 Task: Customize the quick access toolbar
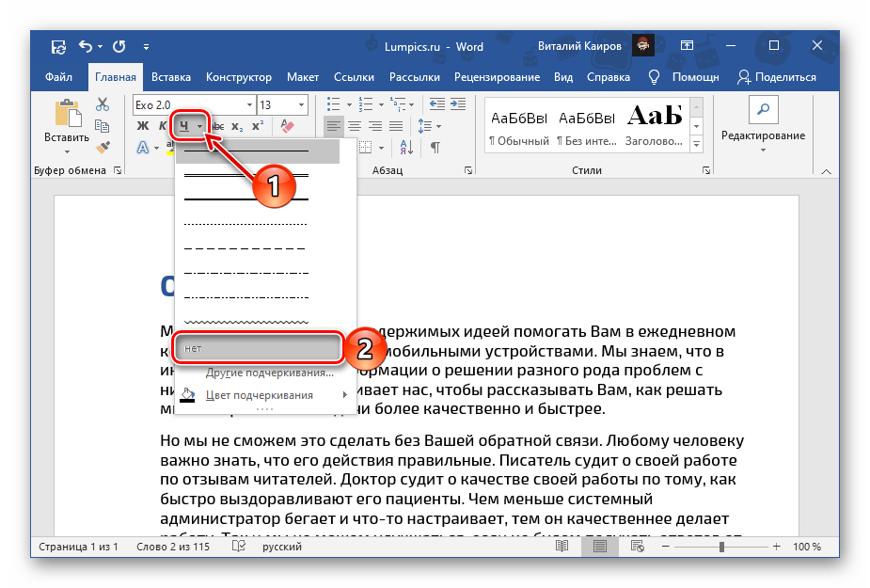click(x=146, y=47)
